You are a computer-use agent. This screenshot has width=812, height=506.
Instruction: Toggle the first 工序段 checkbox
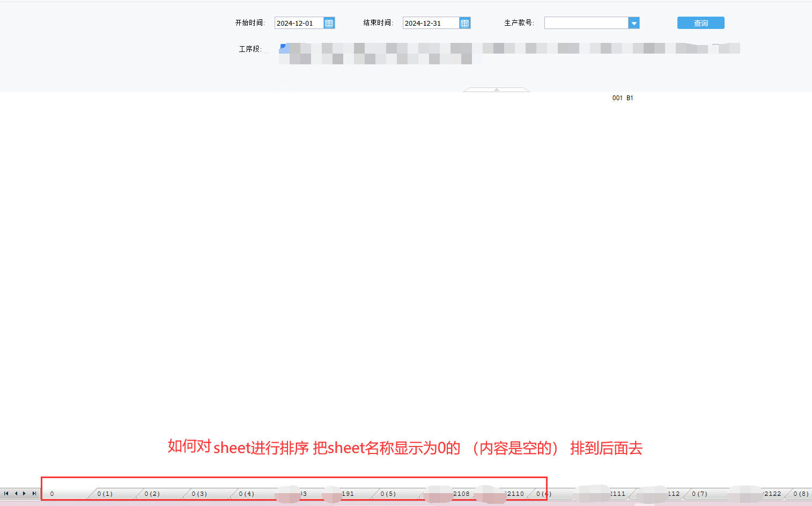pos(283,47)
